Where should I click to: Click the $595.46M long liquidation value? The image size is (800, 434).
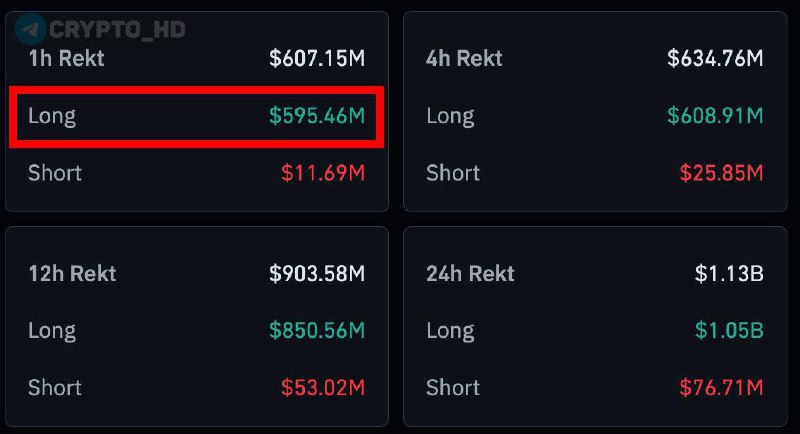(317, 115)
